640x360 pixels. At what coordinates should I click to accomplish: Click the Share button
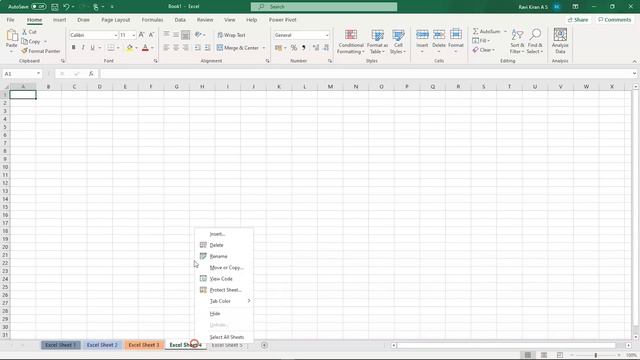(578, 20)
